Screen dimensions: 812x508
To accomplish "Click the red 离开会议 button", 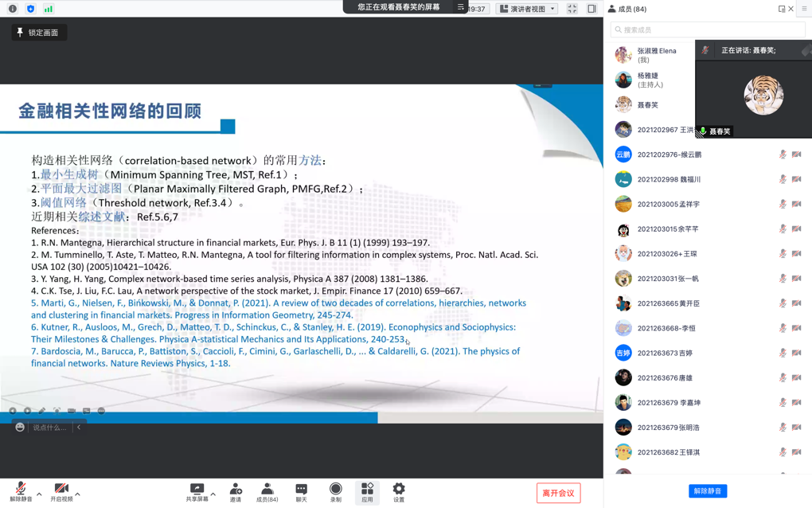I will pyautogui.click(x=558, y=493).
